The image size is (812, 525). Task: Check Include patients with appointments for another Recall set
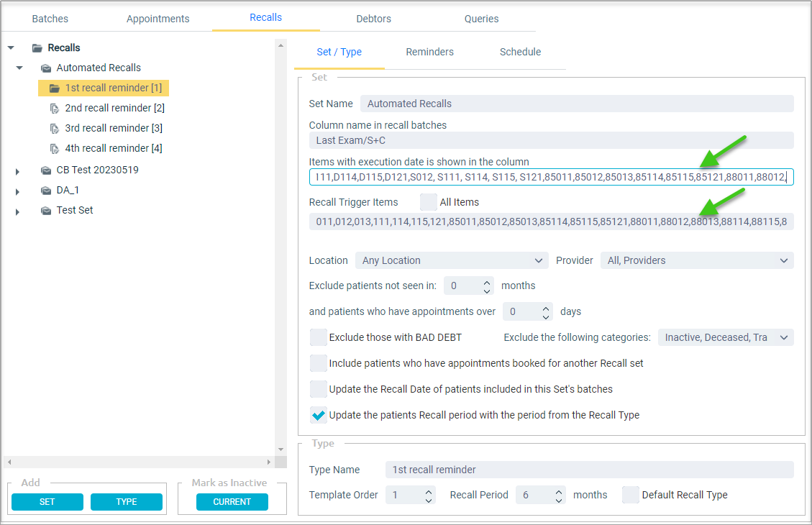[318, 363]
